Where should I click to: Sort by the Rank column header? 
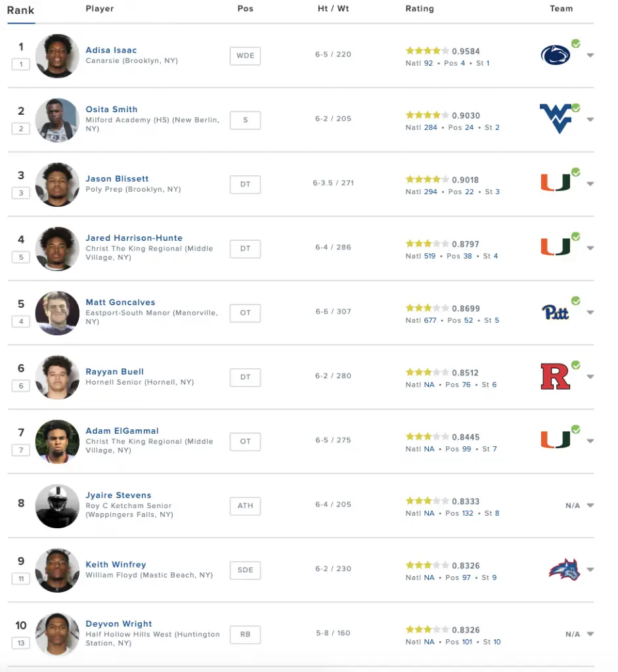pos(20,10)
